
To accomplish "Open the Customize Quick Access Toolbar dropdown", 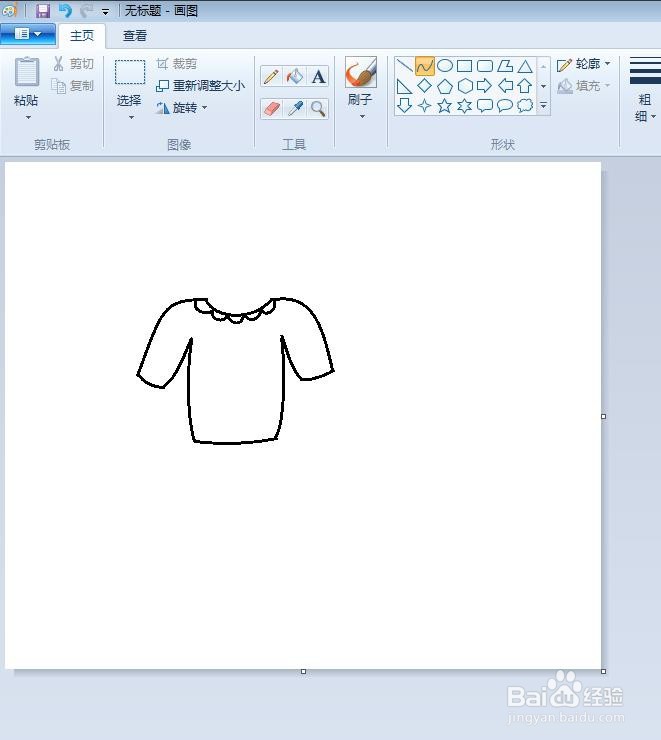I will point(106,12).
